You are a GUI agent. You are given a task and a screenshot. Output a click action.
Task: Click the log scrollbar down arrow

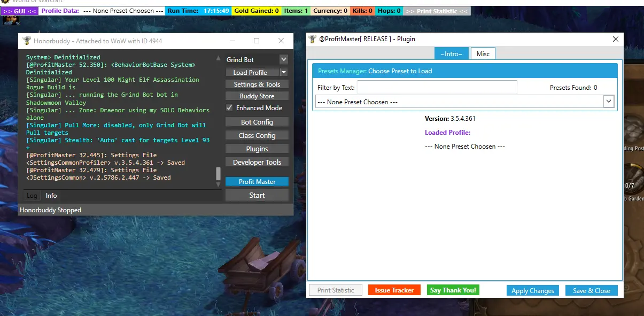[218, 184]
